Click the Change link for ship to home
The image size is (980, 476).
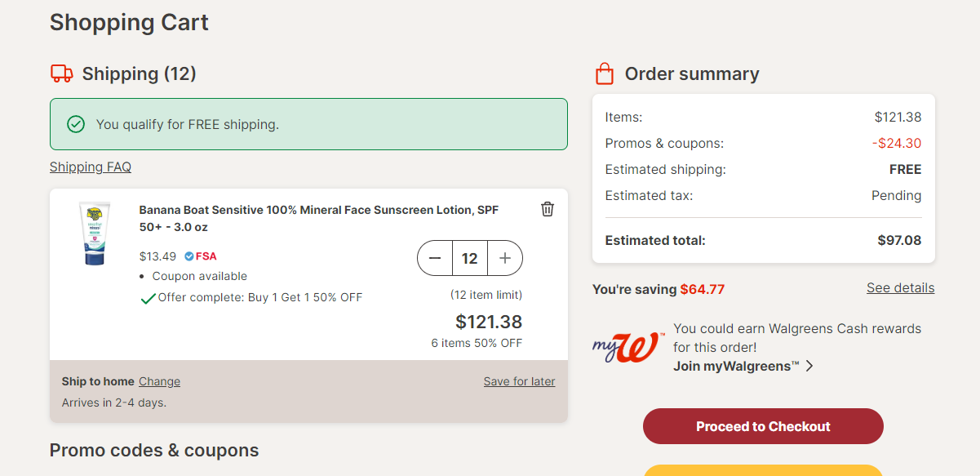coord(159,381)
